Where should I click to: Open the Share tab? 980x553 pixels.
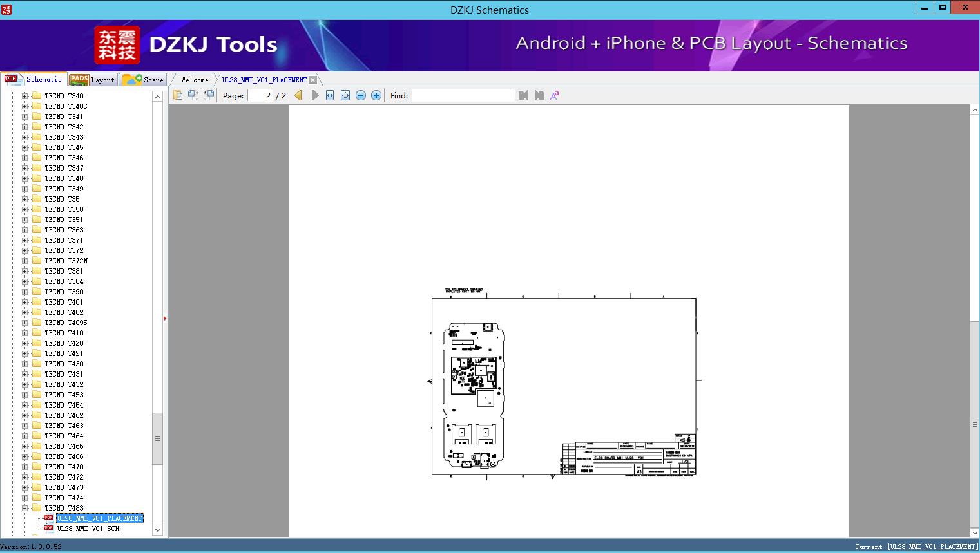tap(144, 80)
